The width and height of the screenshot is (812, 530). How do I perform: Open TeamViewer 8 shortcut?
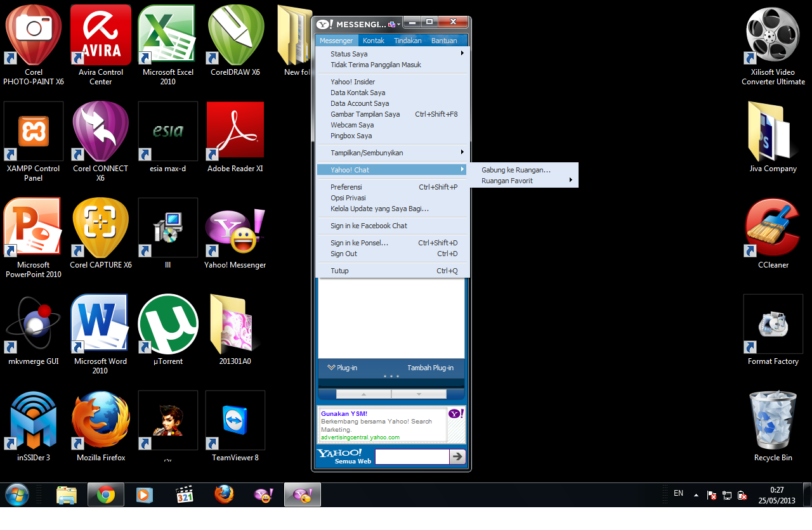235,426
